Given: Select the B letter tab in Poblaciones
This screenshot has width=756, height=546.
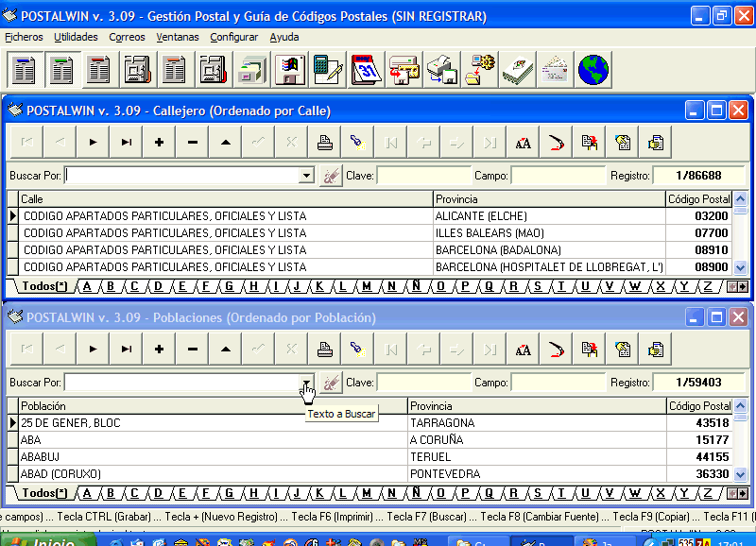Looking at the screenshot, I should pos(111,493).
